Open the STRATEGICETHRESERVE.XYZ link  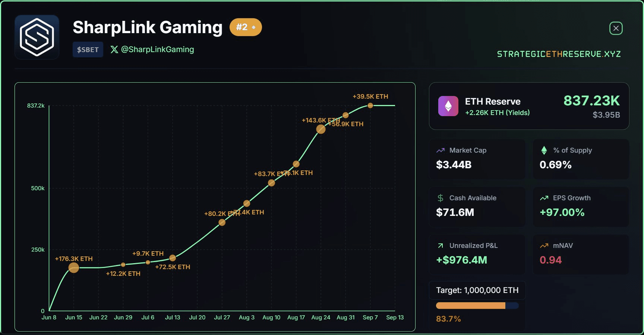click(x=559, y=54)
